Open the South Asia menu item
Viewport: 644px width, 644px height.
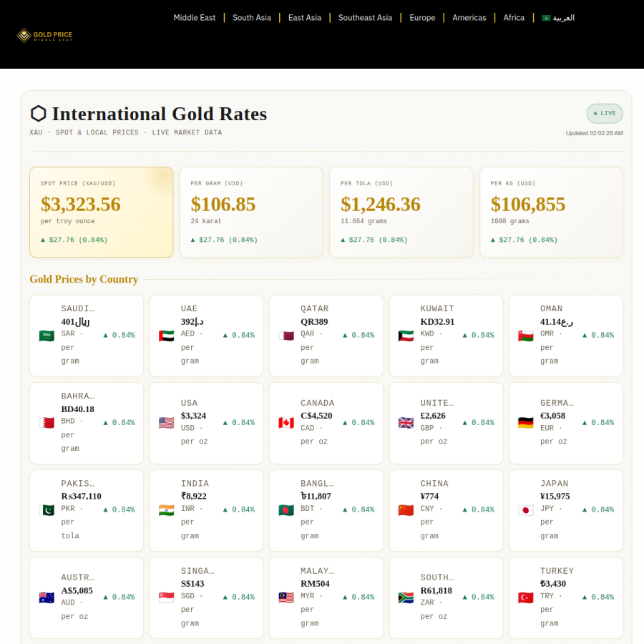[x=252, y=18]
